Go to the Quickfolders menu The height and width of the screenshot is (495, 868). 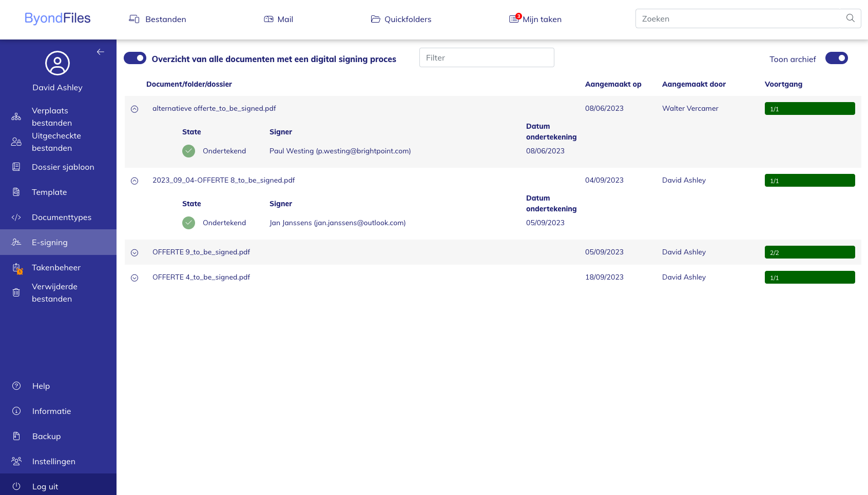point(401,19)
